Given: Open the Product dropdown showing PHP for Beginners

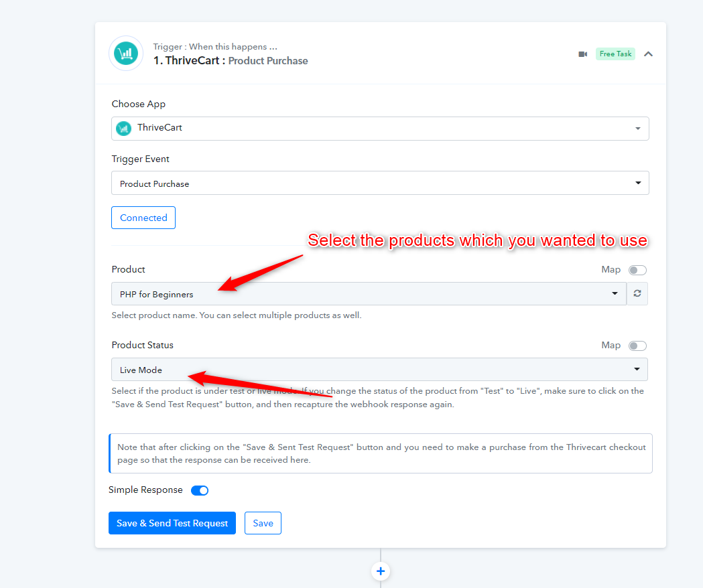Looking at the screenshot, I should point(369,293).
